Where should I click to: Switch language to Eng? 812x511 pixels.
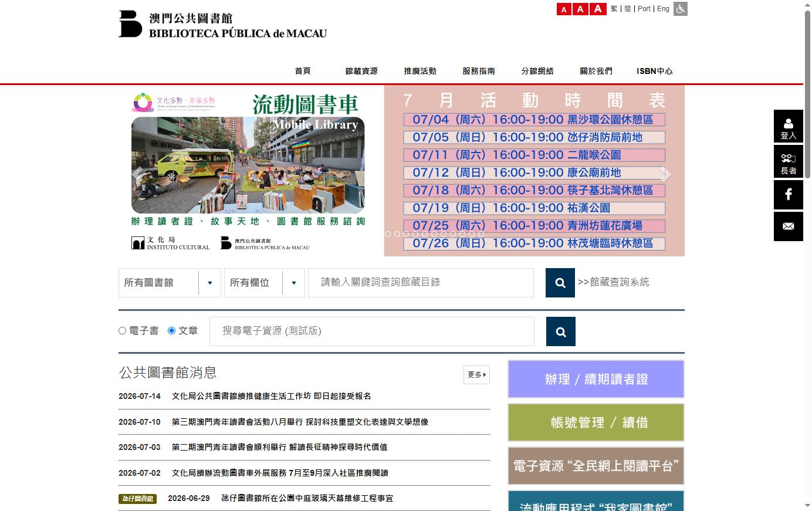(663, 9)
